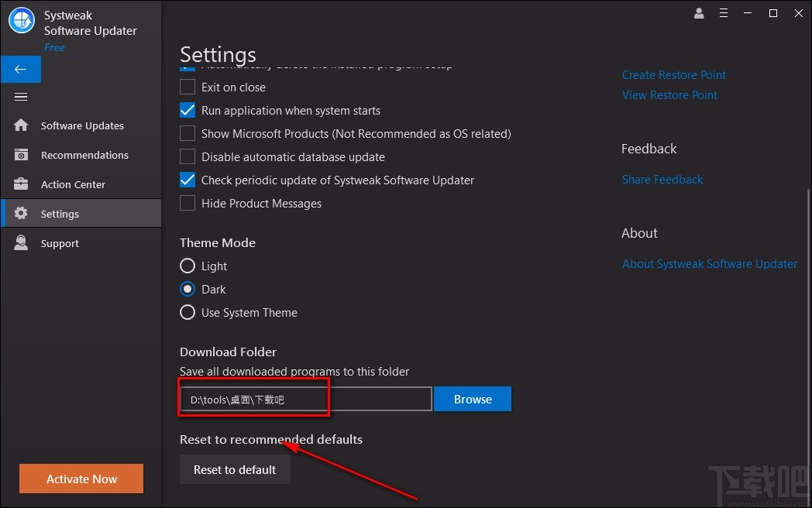Viewport: 812px width, 508px height.
Task: Open the Create Restore Point link
Action: click(673, 74)
